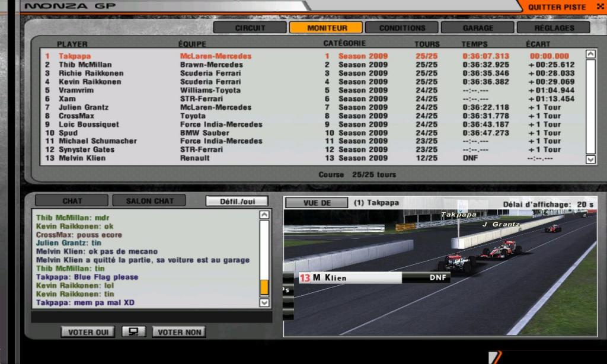Screen dimensions: 607x364
Task: Select player Synyster Gates row
Action: tap(312, 149)
